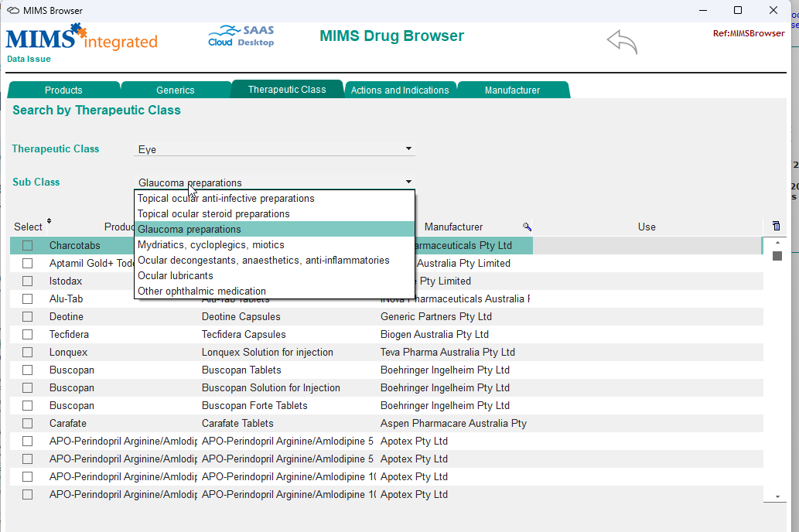Select the Istodax row checkbox
Image resolution: width=799 pixels, height=532 pixels.
[x=28, y=281]
